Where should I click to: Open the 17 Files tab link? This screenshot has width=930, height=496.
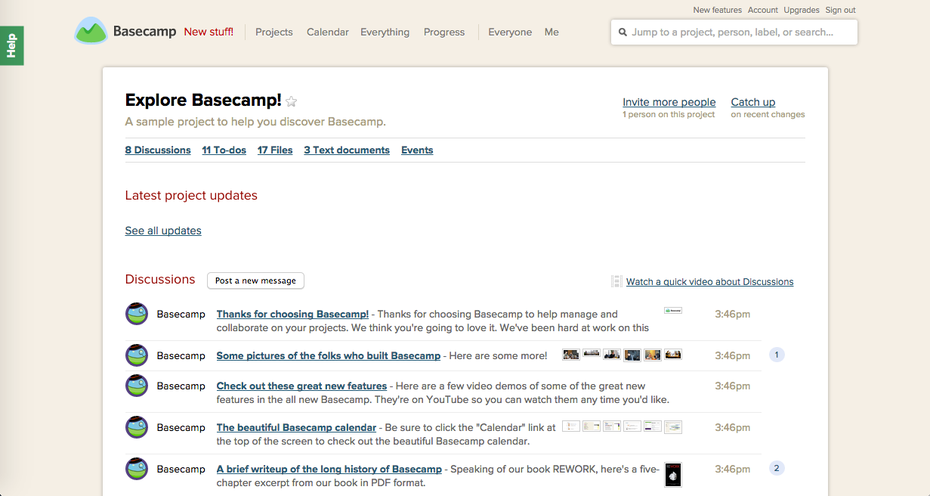click(x=275, y=150)
